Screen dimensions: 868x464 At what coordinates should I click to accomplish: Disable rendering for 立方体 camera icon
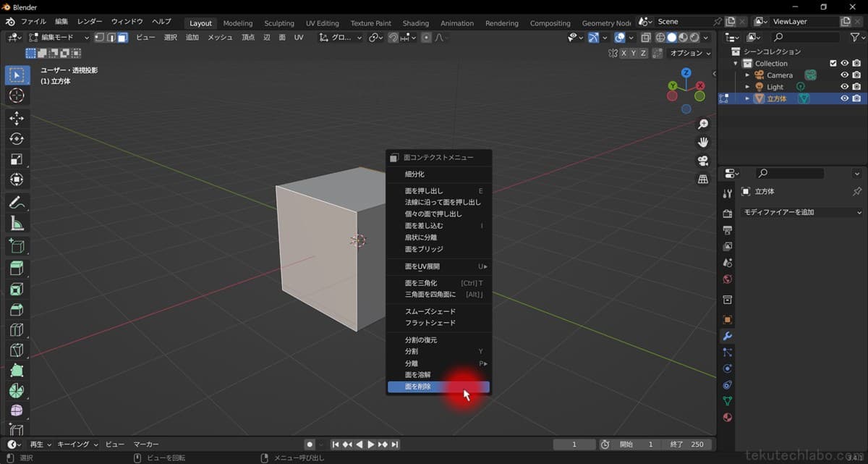pyautogui.click(x=856, y=98)
